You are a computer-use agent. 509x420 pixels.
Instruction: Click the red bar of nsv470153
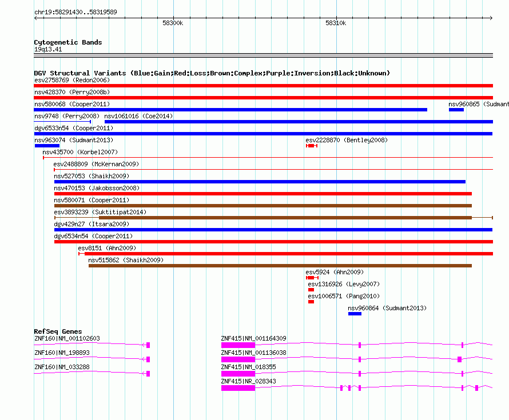tap(263, 194)
